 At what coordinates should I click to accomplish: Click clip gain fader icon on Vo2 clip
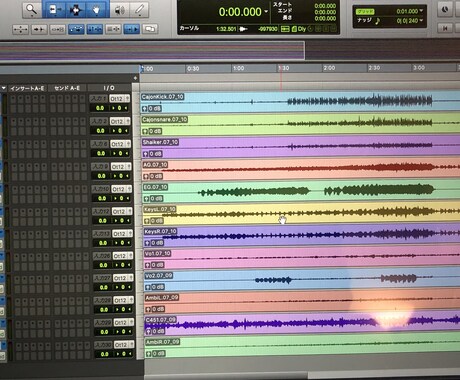[148, 287]
